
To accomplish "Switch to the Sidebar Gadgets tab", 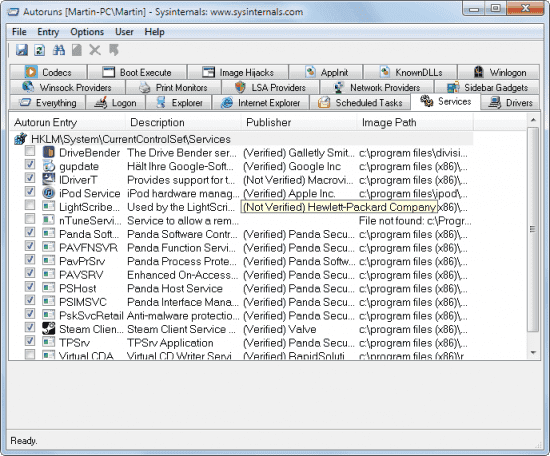I will (487, 87).
